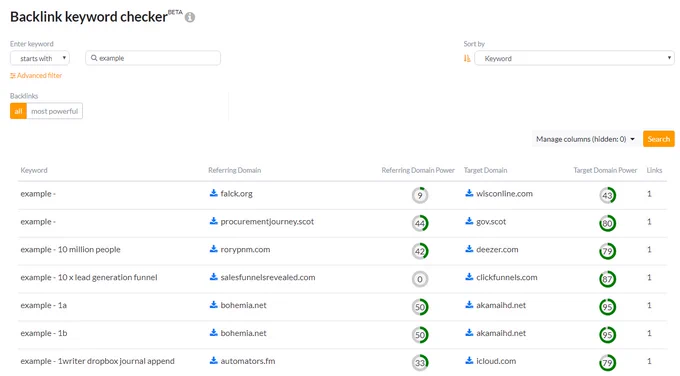
Task: Open automators.fm referring domain link
Action: (x=248, y=361)
